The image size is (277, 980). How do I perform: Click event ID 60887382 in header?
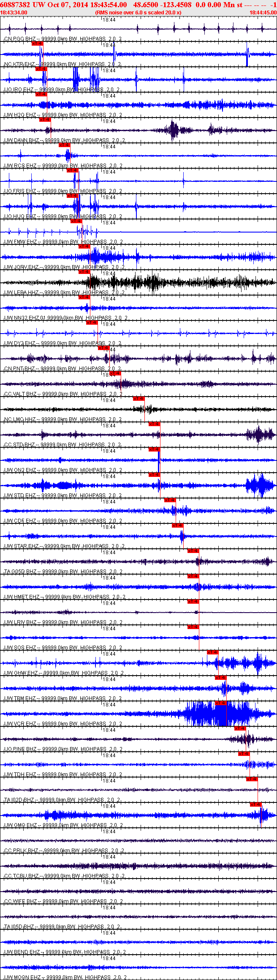[15, 5]
